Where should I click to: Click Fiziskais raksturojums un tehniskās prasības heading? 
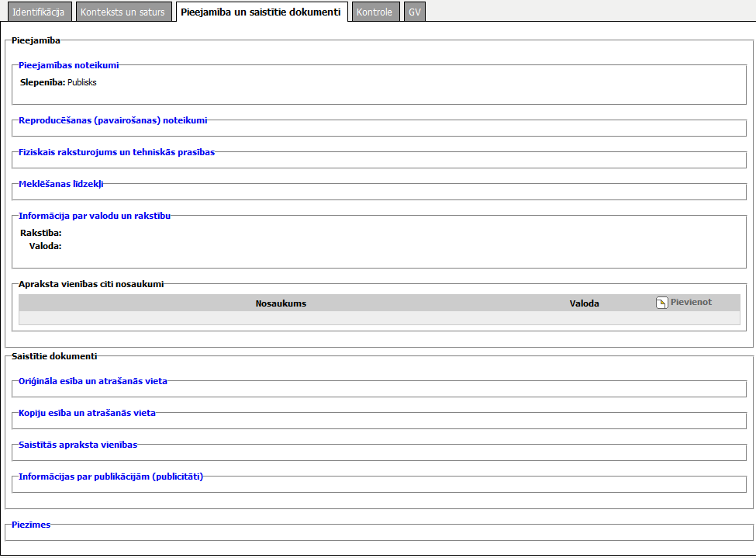(116, 152)
